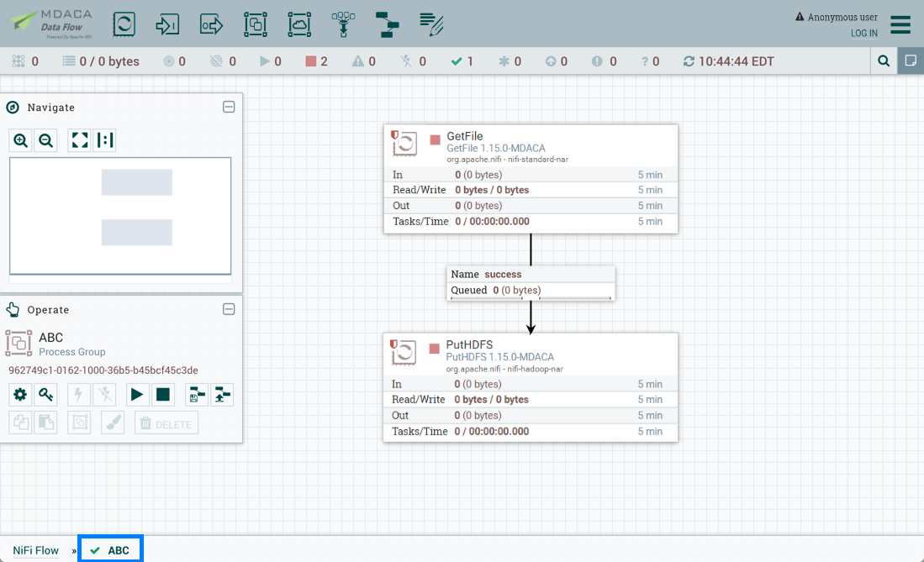
Task: Click the Remote Process Group cloud icon
Action: (299, 24)
